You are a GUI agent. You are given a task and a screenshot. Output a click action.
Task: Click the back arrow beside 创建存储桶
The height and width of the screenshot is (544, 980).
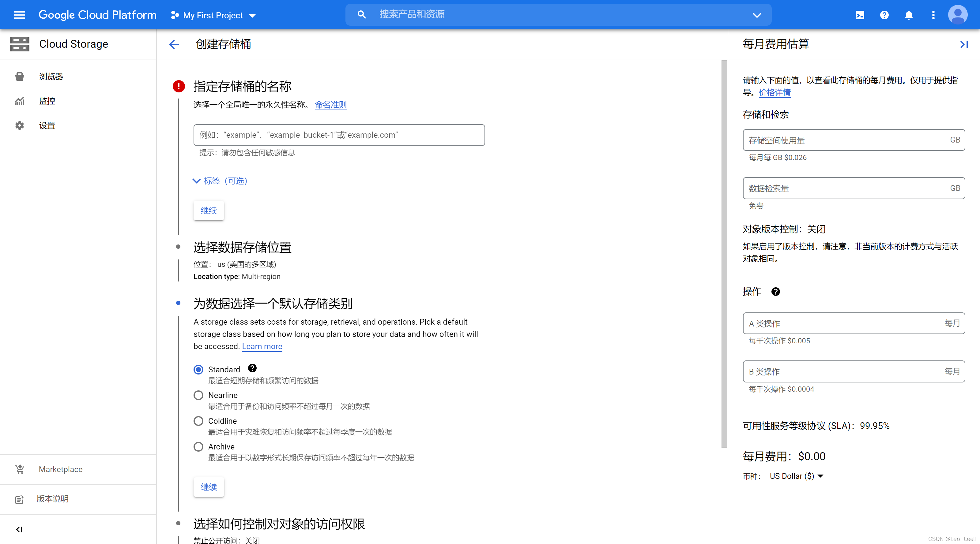click(x=174, y=44)
